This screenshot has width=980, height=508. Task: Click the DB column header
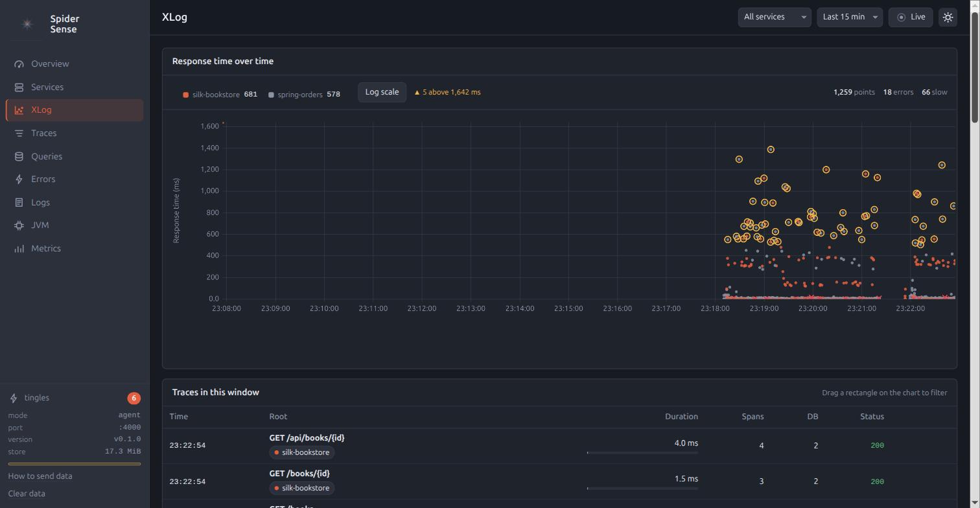(812, 417)
